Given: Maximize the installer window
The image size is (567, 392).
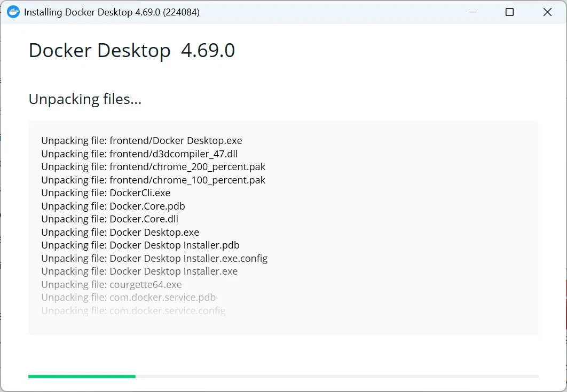Looking at the screenshot, I should (x=509, y=12).
